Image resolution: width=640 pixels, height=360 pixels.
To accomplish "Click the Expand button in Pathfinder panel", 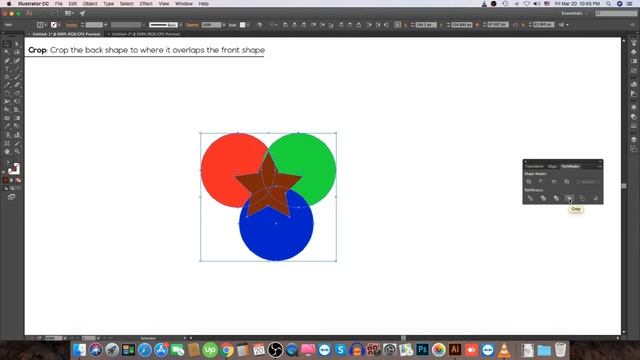I will (588, 181).
